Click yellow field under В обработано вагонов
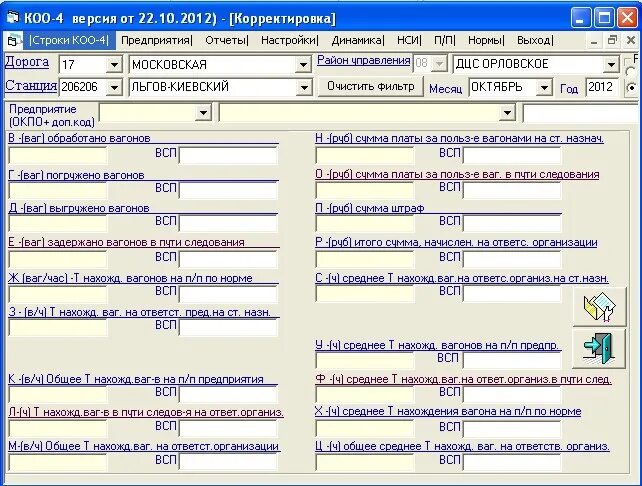Image resolution: width=642 pixels, height=486 pixels. point(58,155)
